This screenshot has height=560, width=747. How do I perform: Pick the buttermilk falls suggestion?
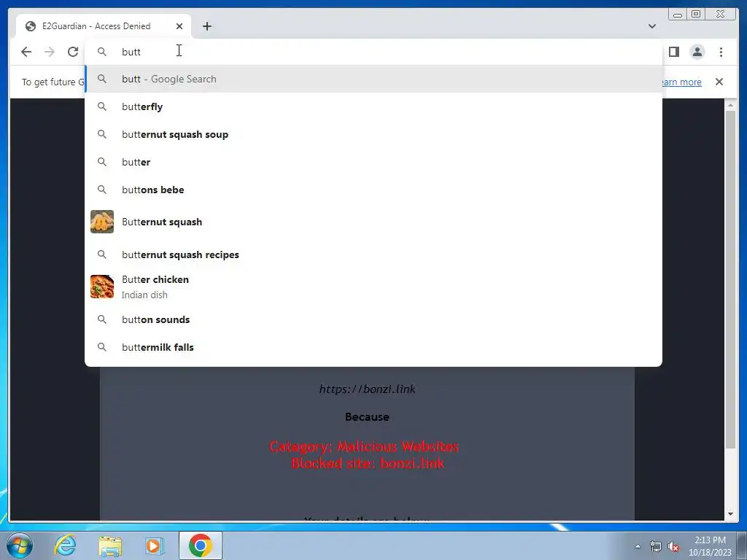373,347
